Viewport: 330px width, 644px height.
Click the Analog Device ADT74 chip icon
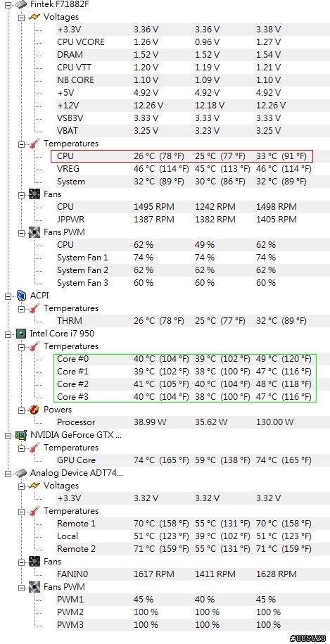(x=21, y=473)
